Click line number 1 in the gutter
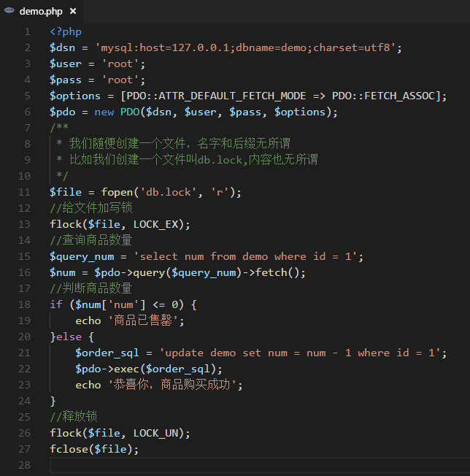The height and width of the screenshot is (476, 470). (x=27, y=31)
